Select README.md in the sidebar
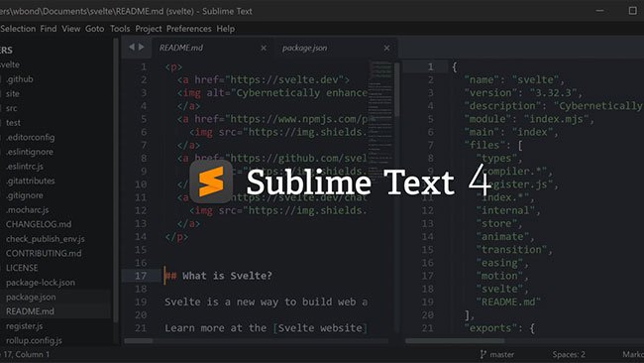The height and width of the screenshot is (363, 644). click(x=30, y=311)
